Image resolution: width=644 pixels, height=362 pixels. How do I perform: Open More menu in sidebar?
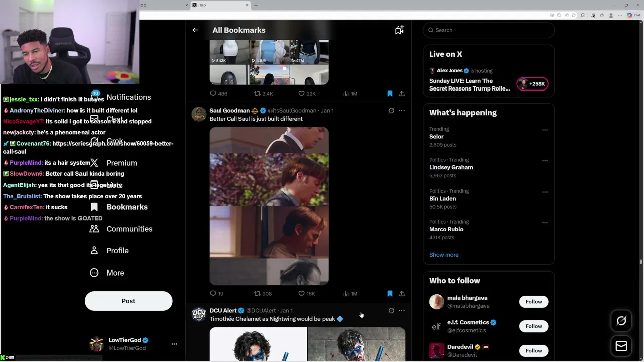(x=107, y=273)
